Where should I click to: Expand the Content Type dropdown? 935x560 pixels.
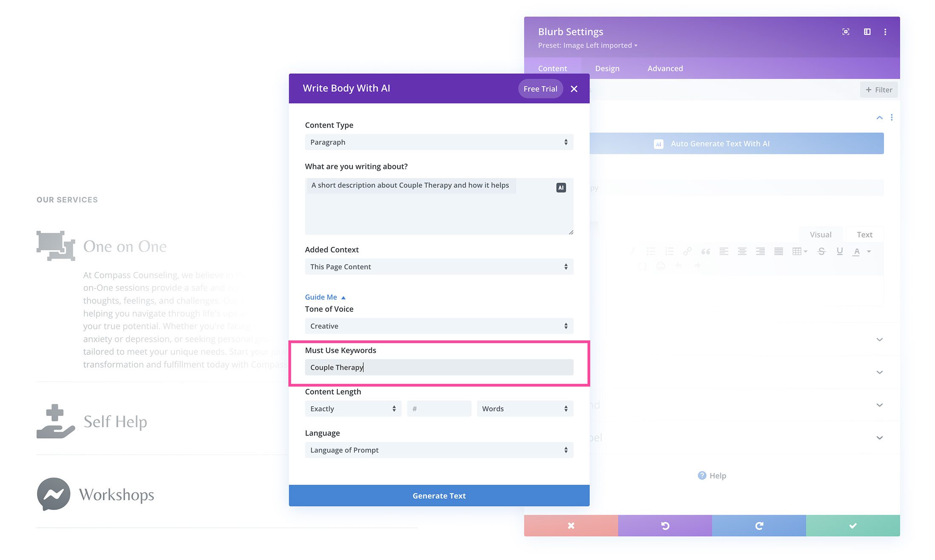439,141
